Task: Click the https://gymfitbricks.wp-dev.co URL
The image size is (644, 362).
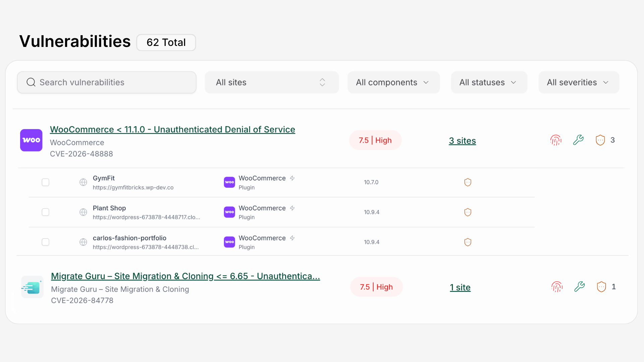Action: [x=133, y=188]
